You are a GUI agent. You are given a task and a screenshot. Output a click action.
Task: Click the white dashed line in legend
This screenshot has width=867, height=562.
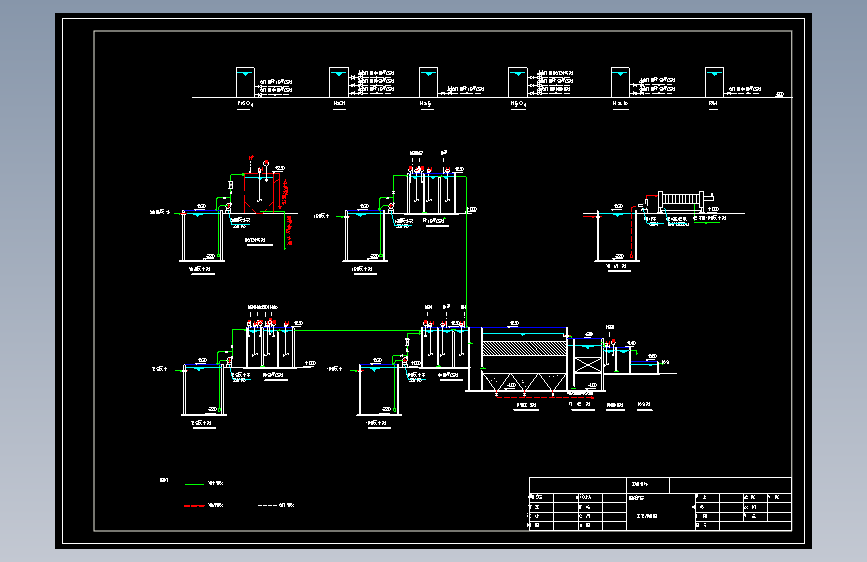(267, 506)
